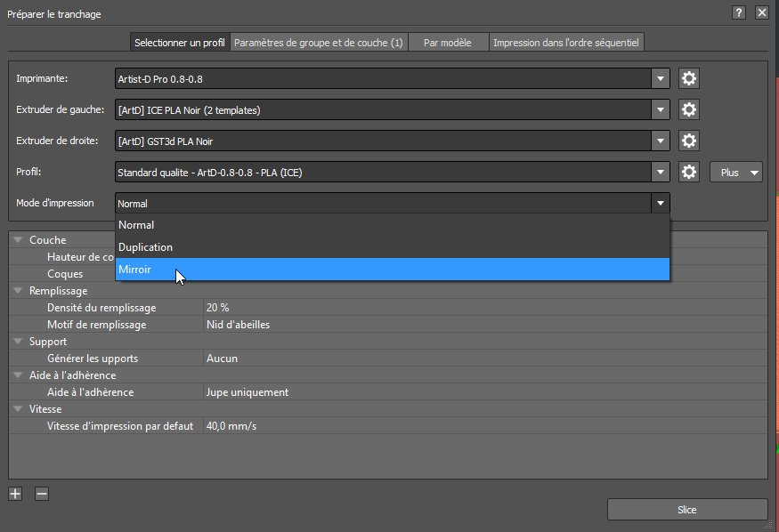Close the Préparer le tranchage dialog
779x532 pixels.
pyautogui.click(x=761, y=13)
